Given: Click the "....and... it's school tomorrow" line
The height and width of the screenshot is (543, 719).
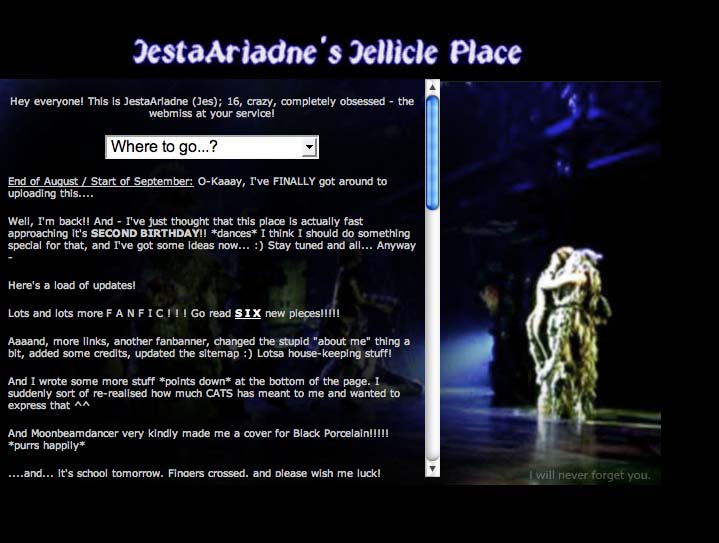Looking at the screenshot, I should point(194,473).
